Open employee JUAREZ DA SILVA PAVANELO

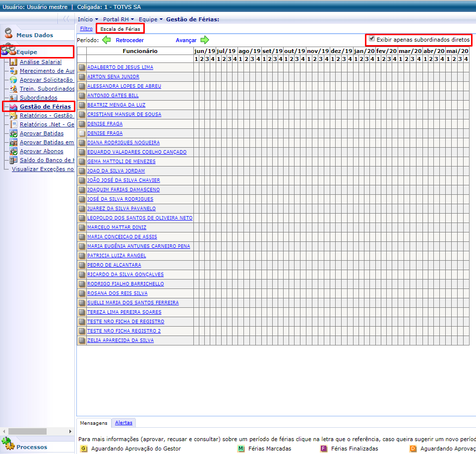pyautogui.click(x=121, y=209)
